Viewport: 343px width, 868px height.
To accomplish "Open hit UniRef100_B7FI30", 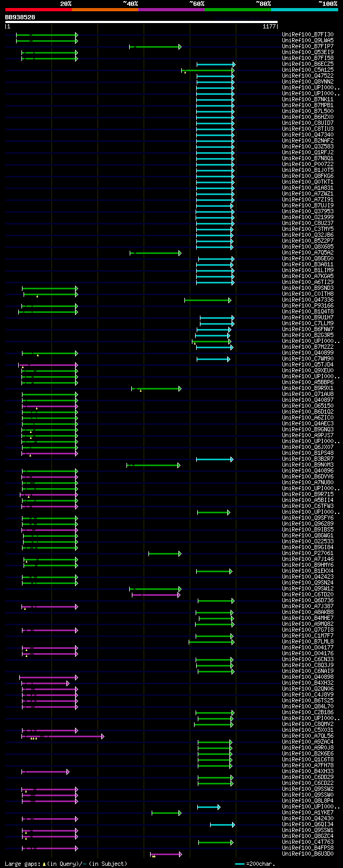I will 308,35.
